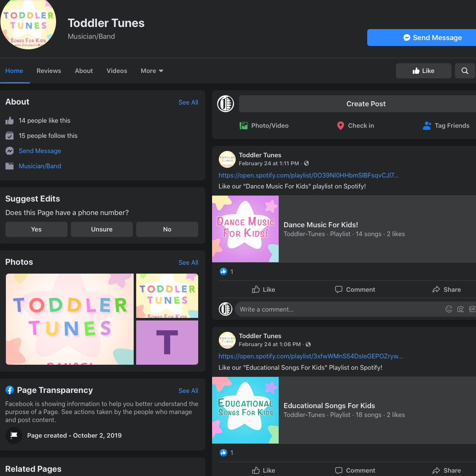Click the GIF icon in comment box
Image resolution: width=476 pixels, height=476 pixels.
[x=472, y=309]
